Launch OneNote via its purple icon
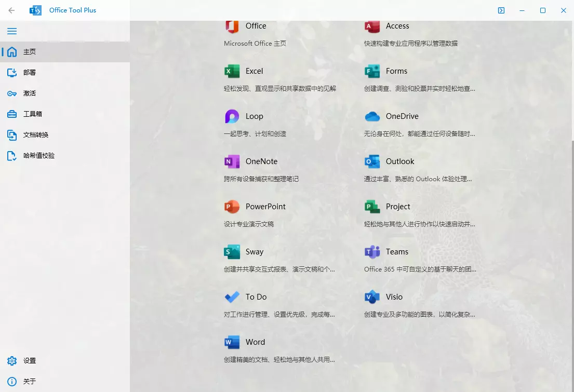 pyautogui.click(x=232, y=161)
